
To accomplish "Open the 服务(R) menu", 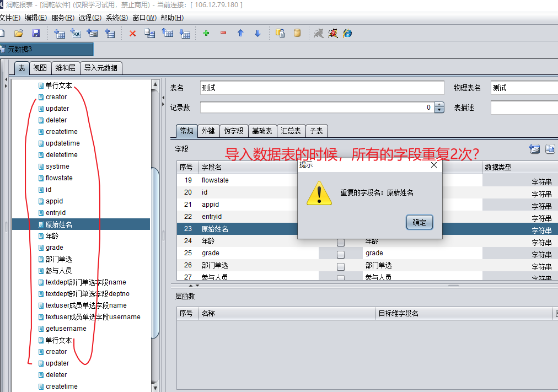I will point(63,18).
